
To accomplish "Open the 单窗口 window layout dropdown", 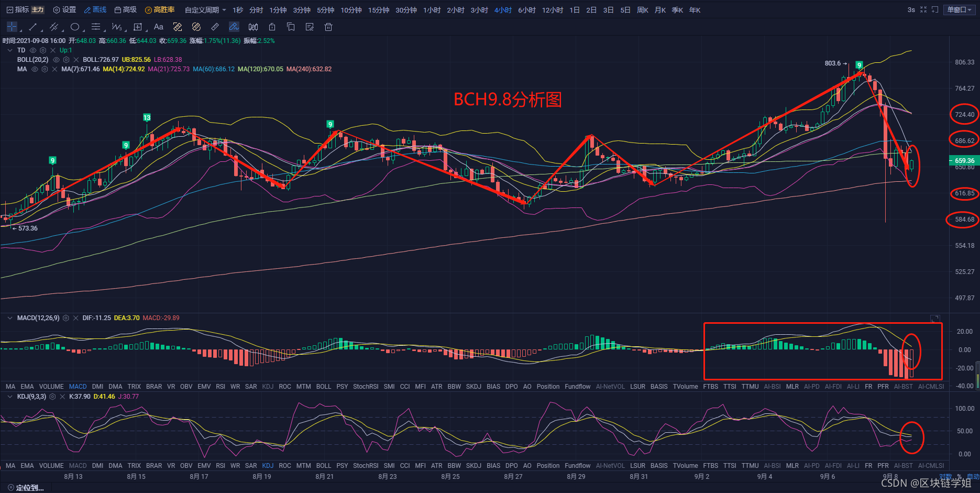I will (x=960, y=10).
